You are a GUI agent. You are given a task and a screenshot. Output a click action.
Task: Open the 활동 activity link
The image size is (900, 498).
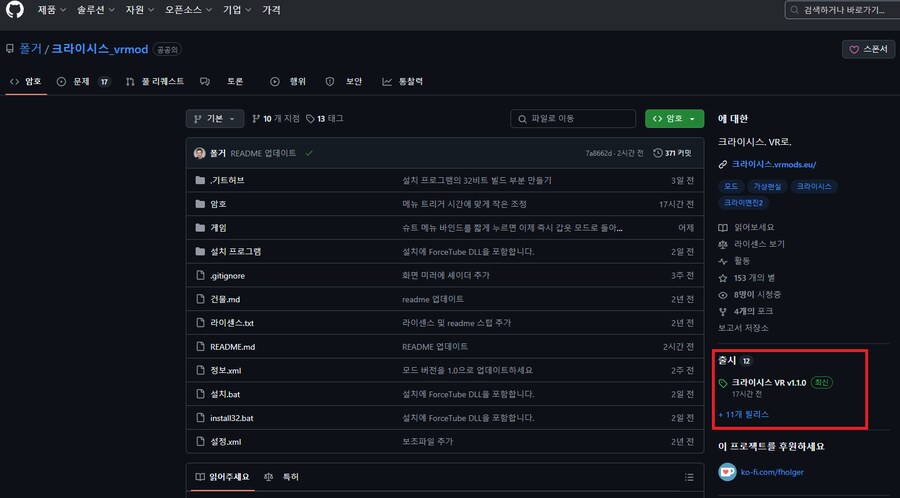[x=735, y=260]
